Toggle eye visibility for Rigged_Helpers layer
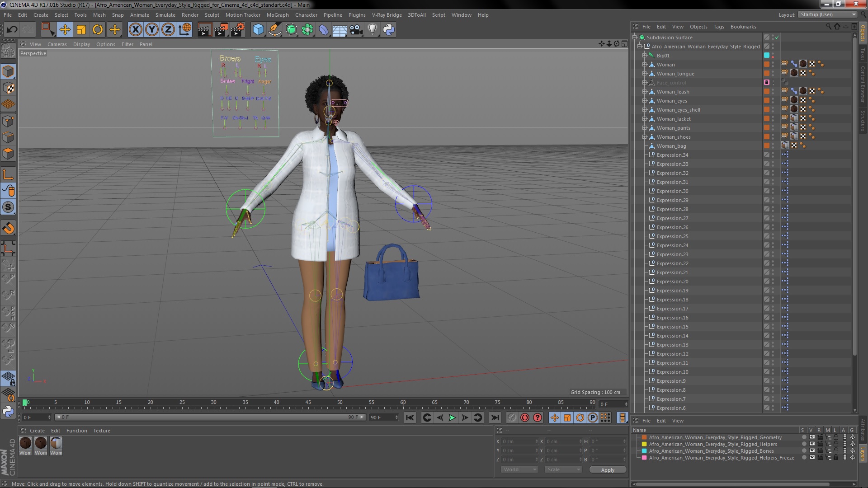 point(812,444)
